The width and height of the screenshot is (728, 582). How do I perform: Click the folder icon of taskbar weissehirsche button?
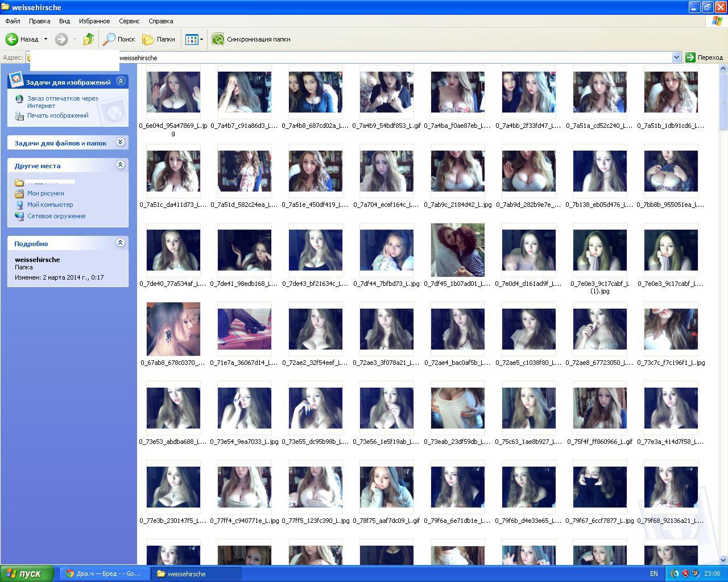(161, 573)
